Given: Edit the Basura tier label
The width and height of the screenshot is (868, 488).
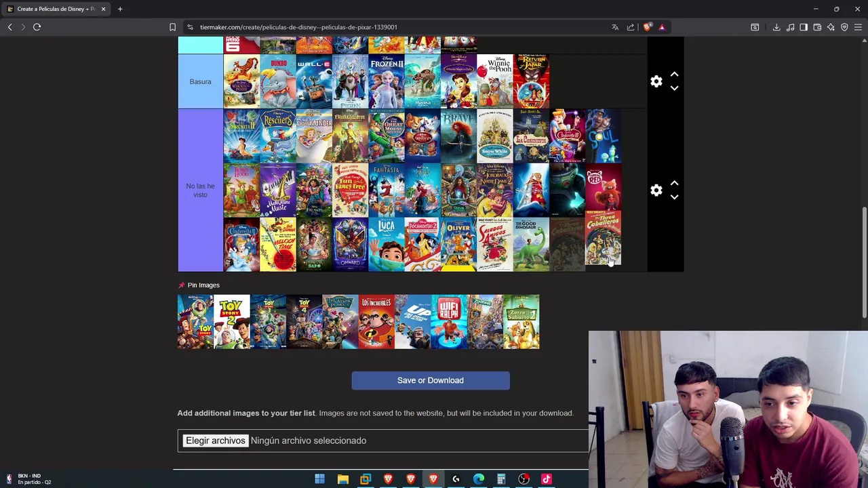Looking at the screenshot, I should [x=200, y=81].
